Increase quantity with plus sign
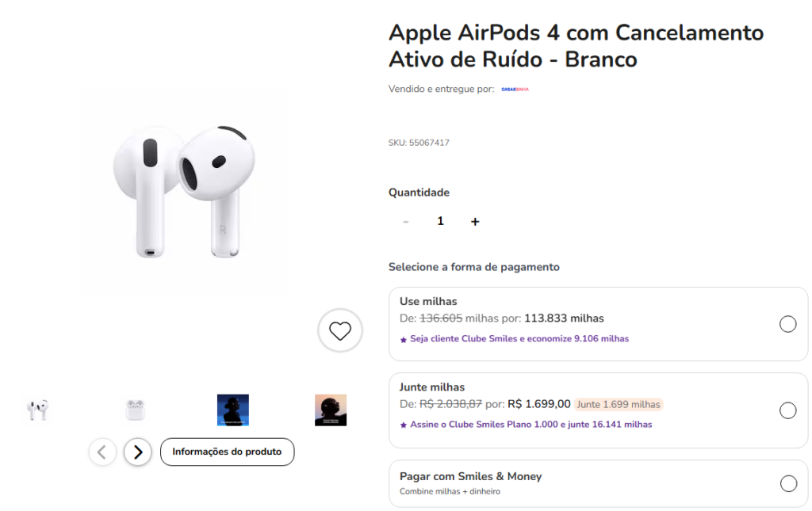The width and height of the screenshot is (812, 511). pyautogui.click(x=475, y=222)
